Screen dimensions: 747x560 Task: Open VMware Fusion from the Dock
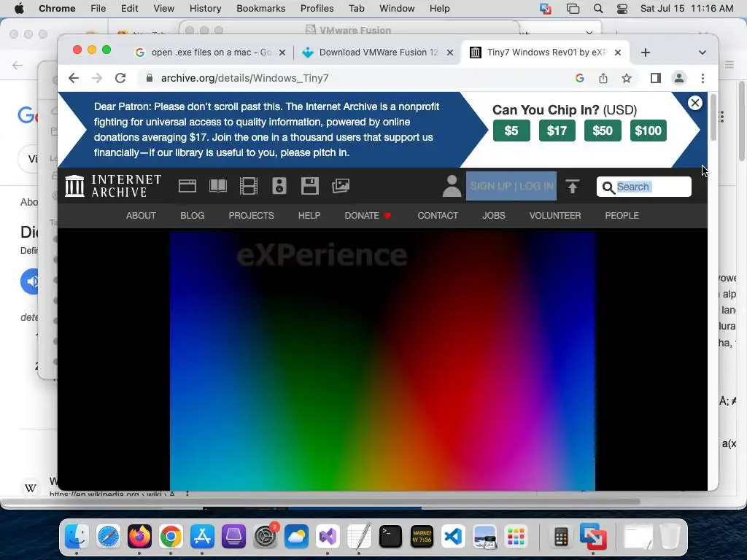coord(593,537)
